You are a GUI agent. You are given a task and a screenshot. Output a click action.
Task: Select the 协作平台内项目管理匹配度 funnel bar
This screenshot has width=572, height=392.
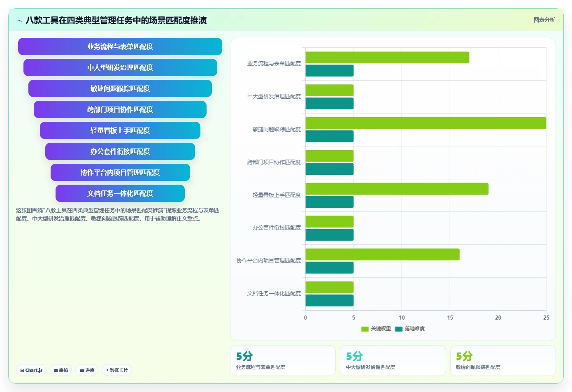pyautogui.click(x=120, y=172)
